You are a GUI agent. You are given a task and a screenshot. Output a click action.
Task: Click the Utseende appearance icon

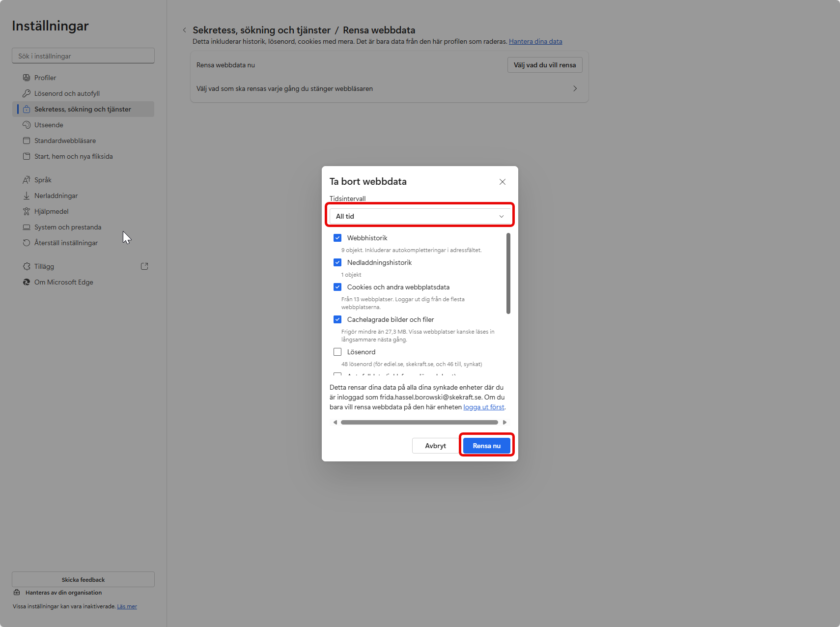click(27, 125)
